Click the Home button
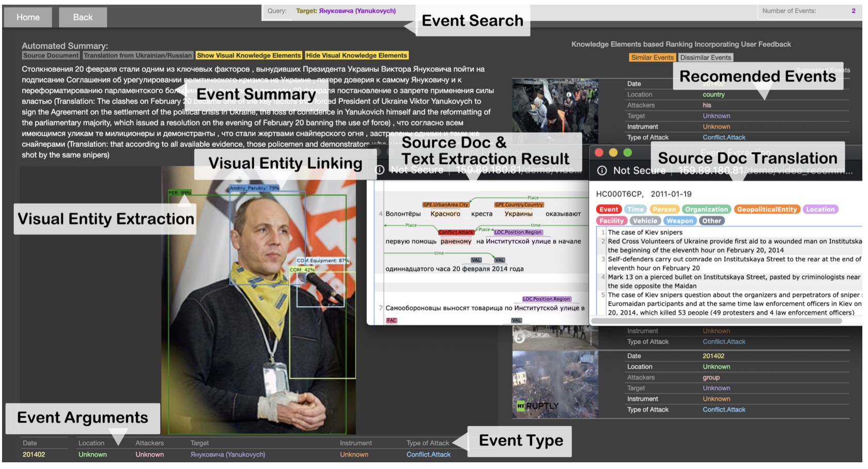868x469 pixels. pos(27,17)
